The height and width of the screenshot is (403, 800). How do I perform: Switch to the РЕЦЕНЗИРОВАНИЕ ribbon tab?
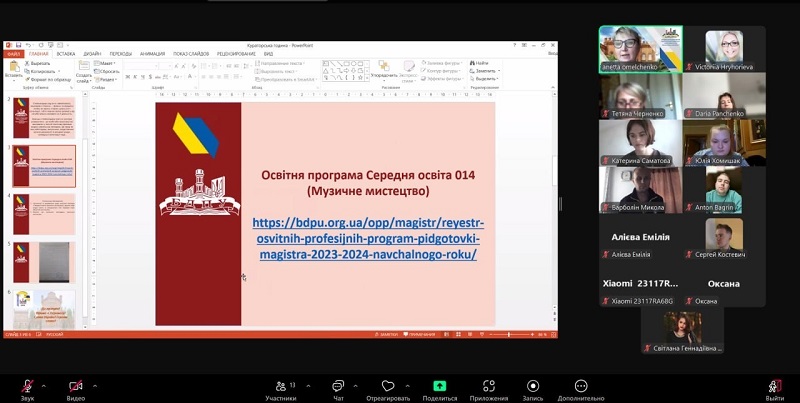pyautogui.click(x=236, y=54)
